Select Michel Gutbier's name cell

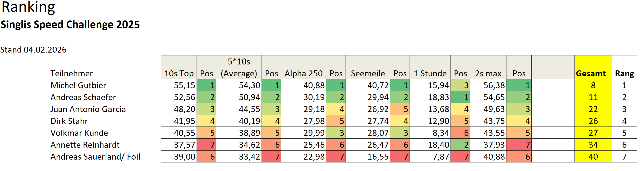(x=78, y=86)
